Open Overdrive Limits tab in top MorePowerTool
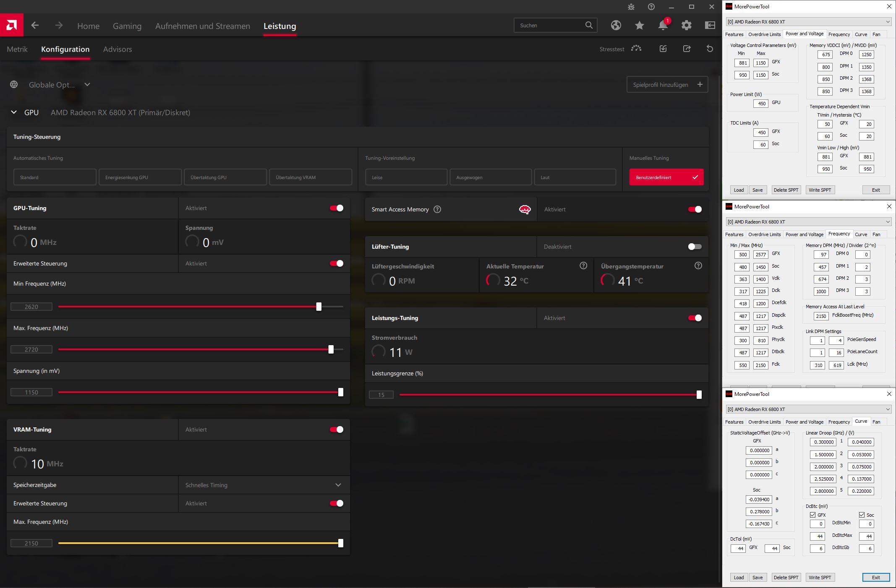The height and width of the screenshot is (588, 896). (x=765, y=34)
